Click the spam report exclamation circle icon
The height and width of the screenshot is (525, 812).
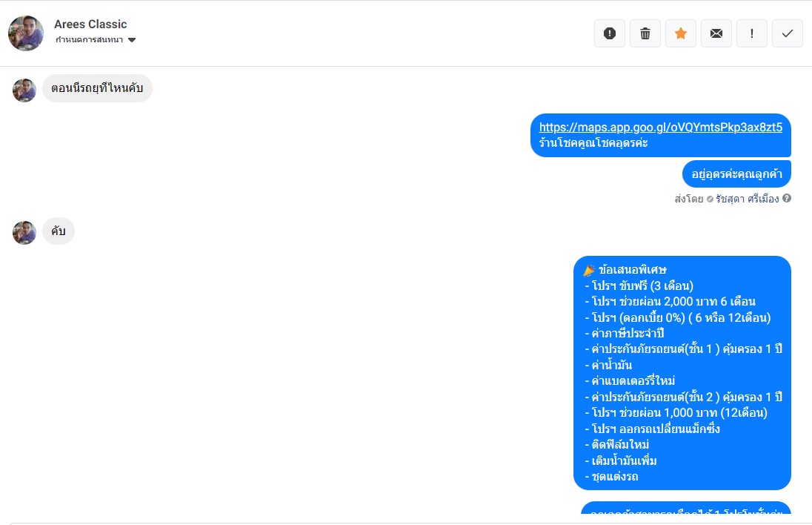610,33
